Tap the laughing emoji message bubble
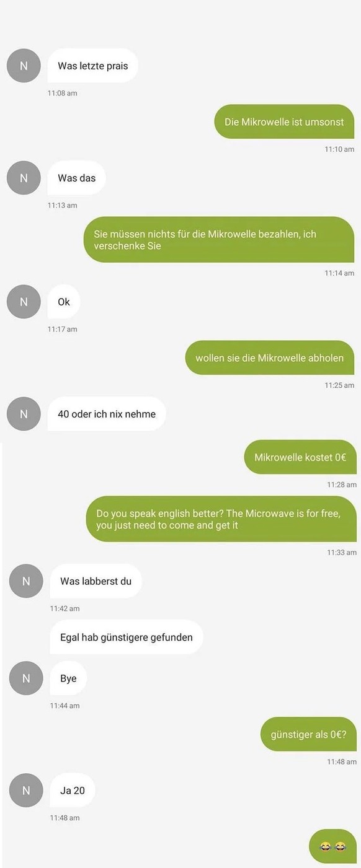Screen dimensions: 361x868 333,846
